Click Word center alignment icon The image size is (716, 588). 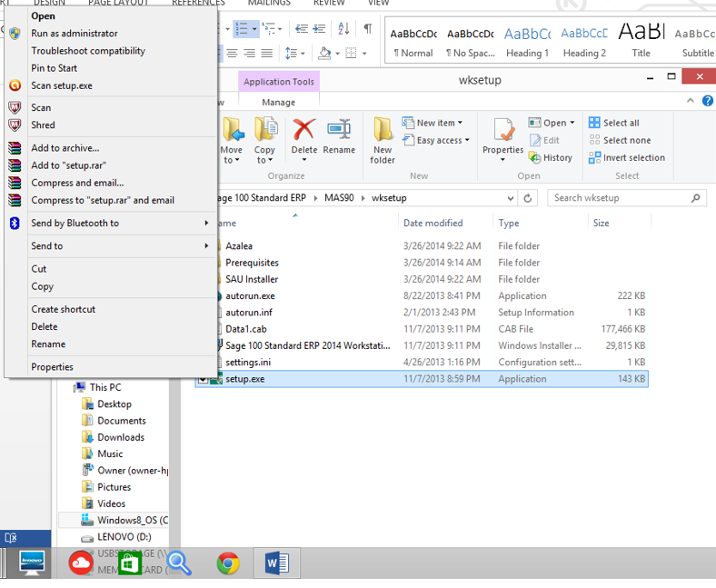pyautogui.click(x=232, y=54)
